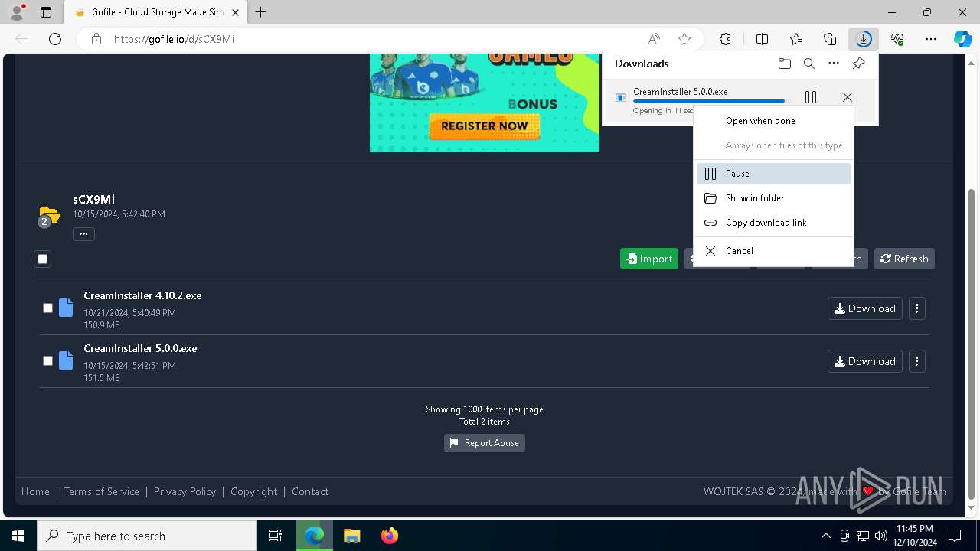980x551 pixels.
Task: Open the Home footer link
Action: [35, 491]
